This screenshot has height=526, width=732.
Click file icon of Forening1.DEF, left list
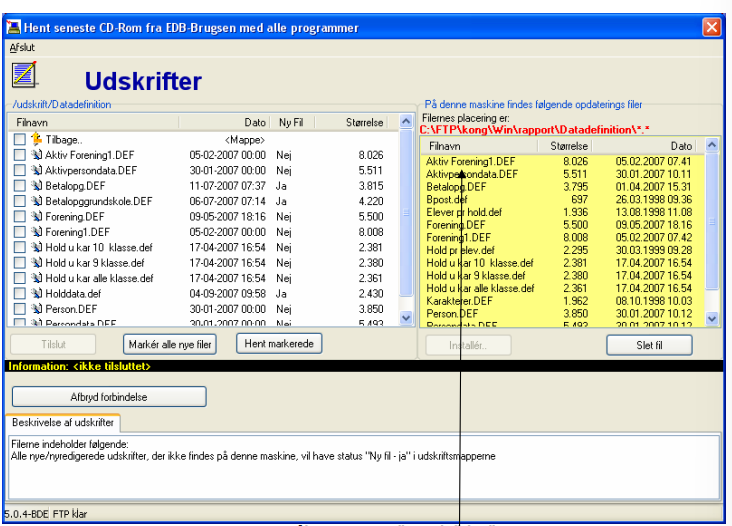click(36, 231)
